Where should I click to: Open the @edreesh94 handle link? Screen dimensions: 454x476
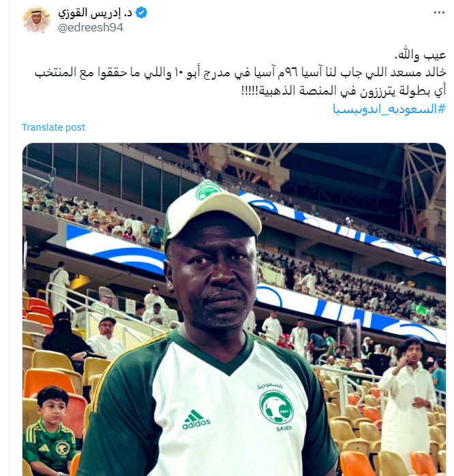coord(91,28)
